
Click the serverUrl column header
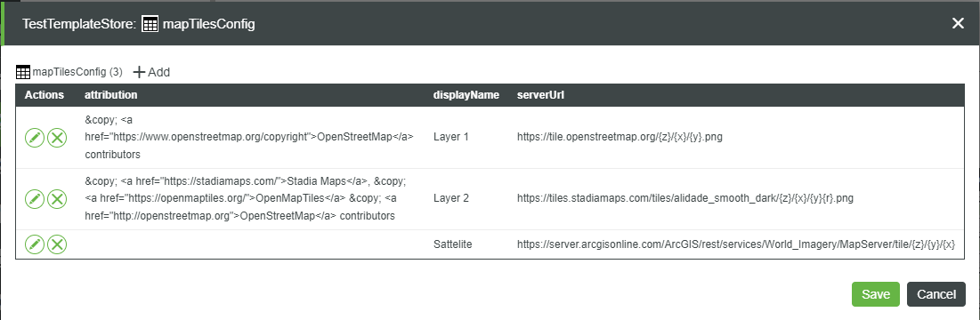click(541, 95)
